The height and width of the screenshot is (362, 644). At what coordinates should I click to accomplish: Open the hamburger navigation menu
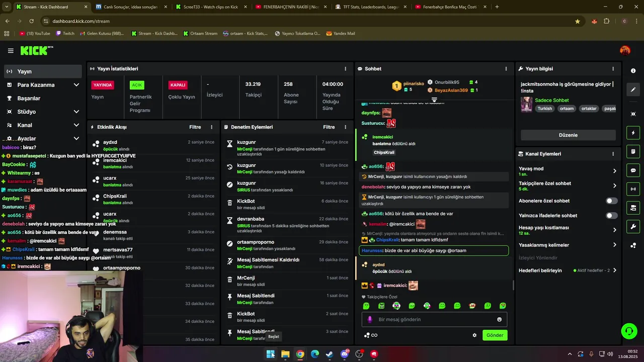coord(11,51)
